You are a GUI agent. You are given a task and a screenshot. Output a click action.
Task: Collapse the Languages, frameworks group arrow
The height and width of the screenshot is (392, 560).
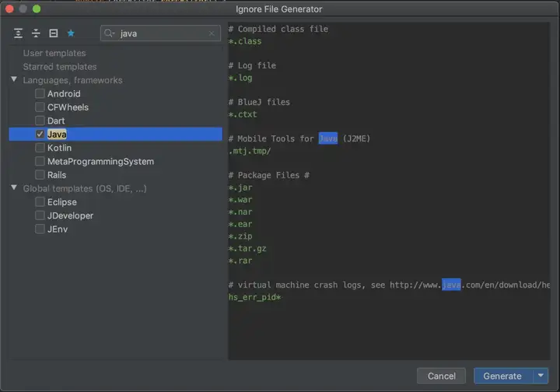pyautogui.click(x=14, y=79)
